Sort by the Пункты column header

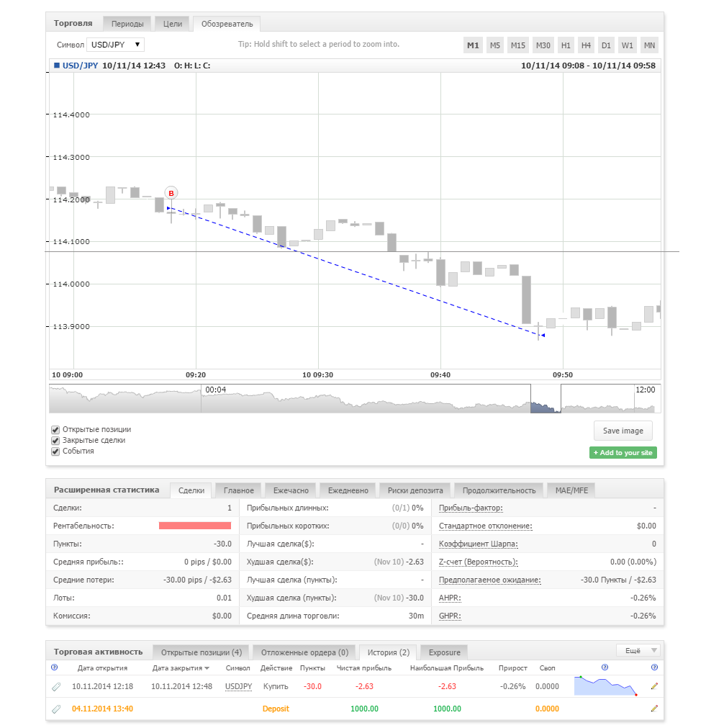(312, 668)
